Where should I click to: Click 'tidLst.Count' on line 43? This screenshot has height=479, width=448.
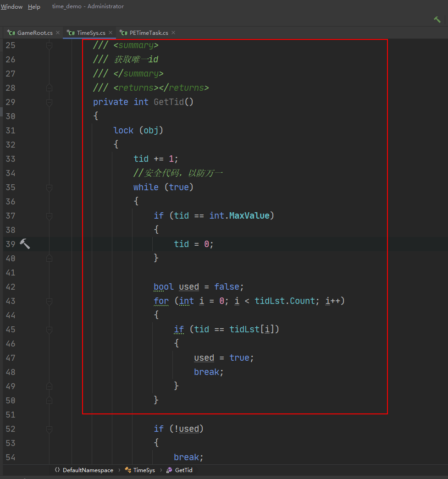(x=285, y=301)
